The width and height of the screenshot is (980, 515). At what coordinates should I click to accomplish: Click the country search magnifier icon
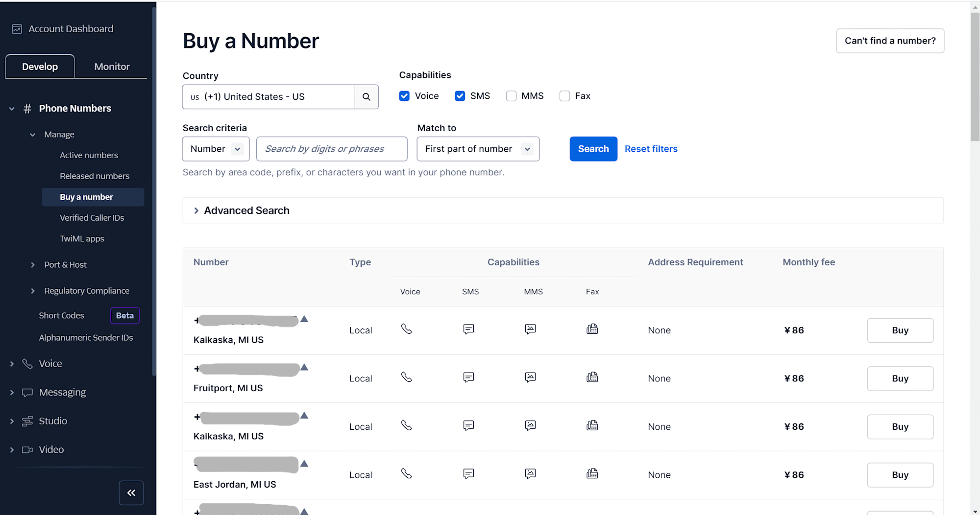(366, 97)
